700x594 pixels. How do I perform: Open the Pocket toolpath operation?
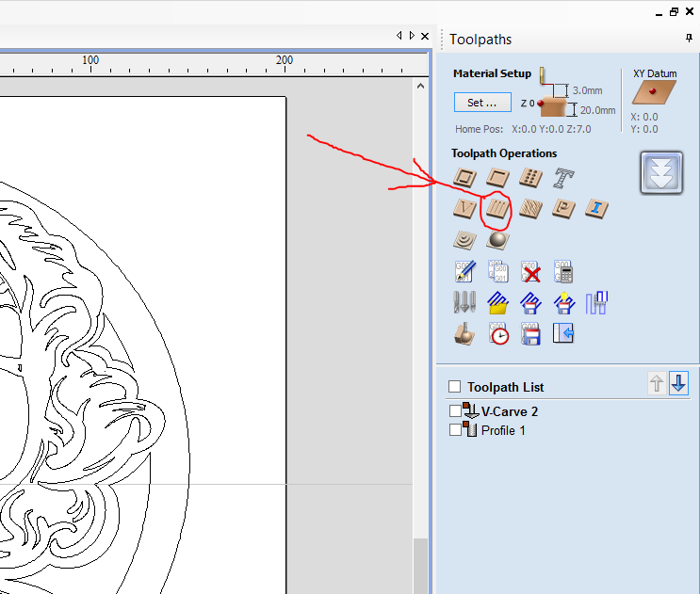[x=497, y=177]
